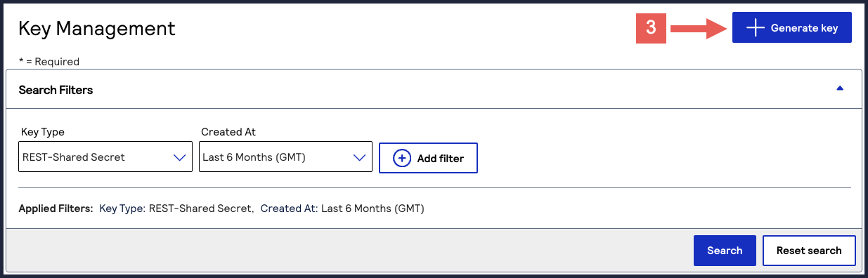
Task: Click the Key Management page heading
Action: click(x=97, y=29)
